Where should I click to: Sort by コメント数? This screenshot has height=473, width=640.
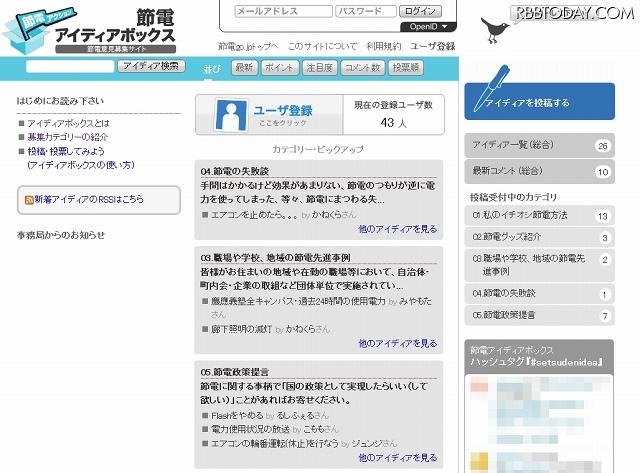click(362, 68)
